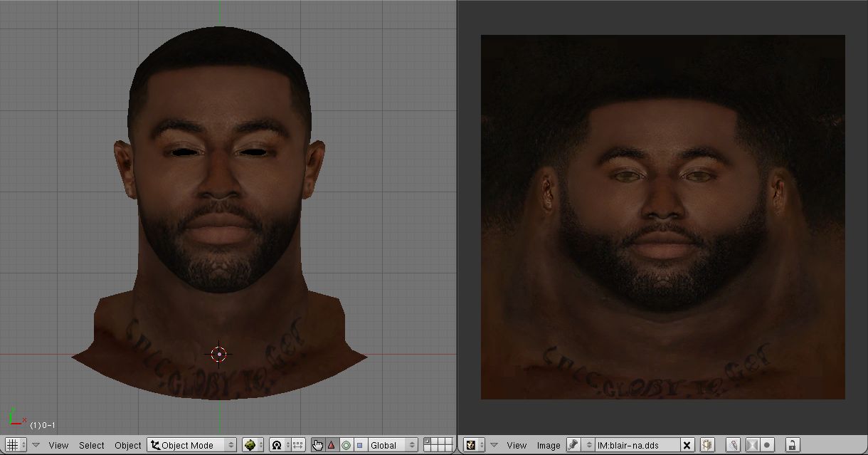Expand the Object Mode dropdown
868x455 pixels.
(x=192, y=445)
